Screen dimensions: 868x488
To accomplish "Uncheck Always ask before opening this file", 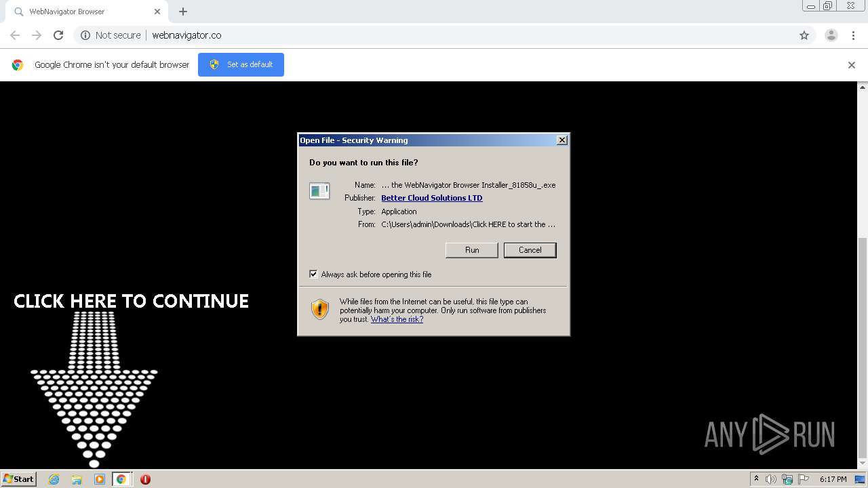I will pos(313,274).
